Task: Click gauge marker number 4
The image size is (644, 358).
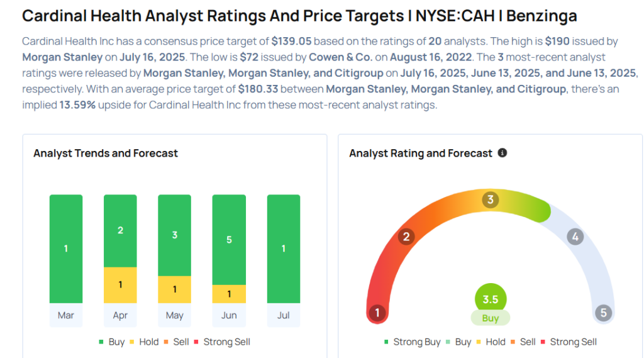Action: (x=574, y=237)
